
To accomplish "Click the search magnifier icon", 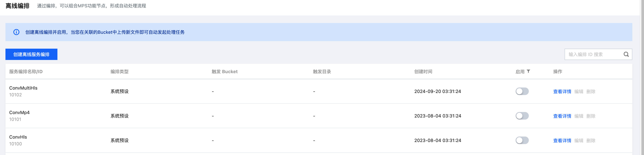I will (626, 54).
